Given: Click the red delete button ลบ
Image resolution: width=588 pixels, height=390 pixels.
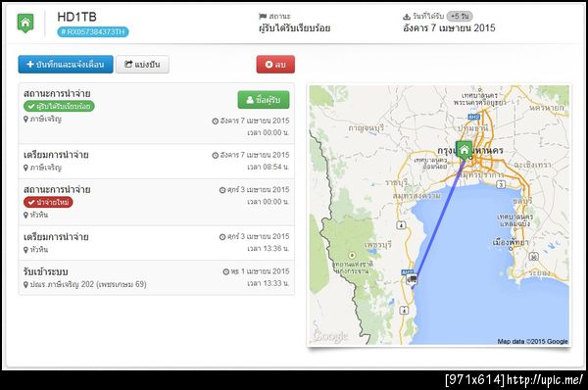Looking at the screenshot, I should click(x=275, y=65).
